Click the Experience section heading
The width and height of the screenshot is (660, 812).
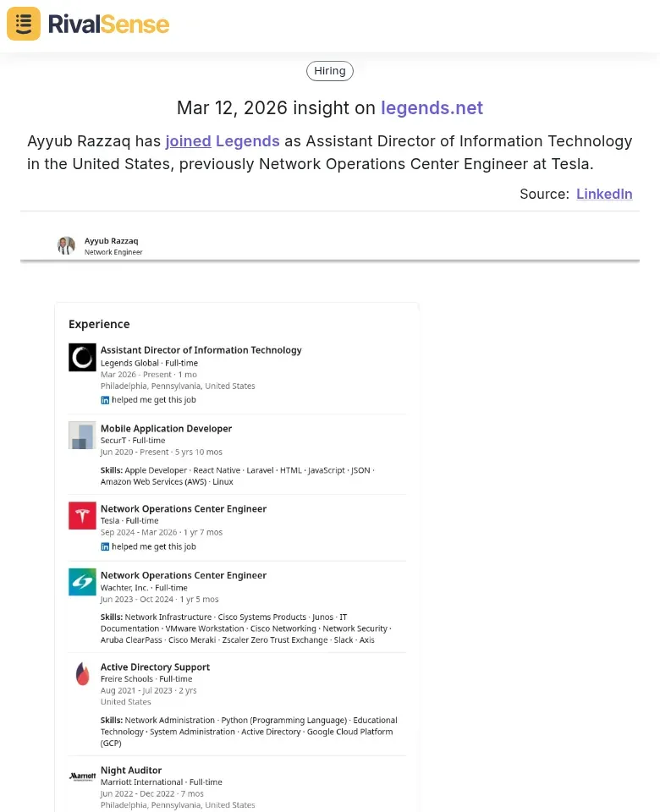pos(99,324)
